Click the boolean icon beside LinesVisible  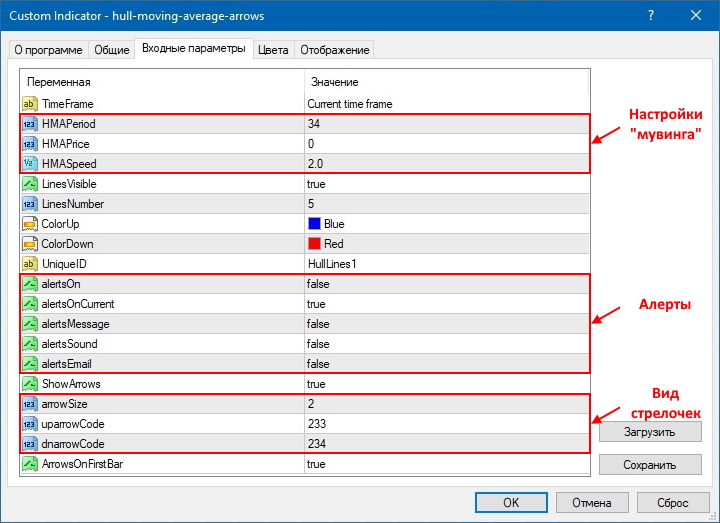29,184
